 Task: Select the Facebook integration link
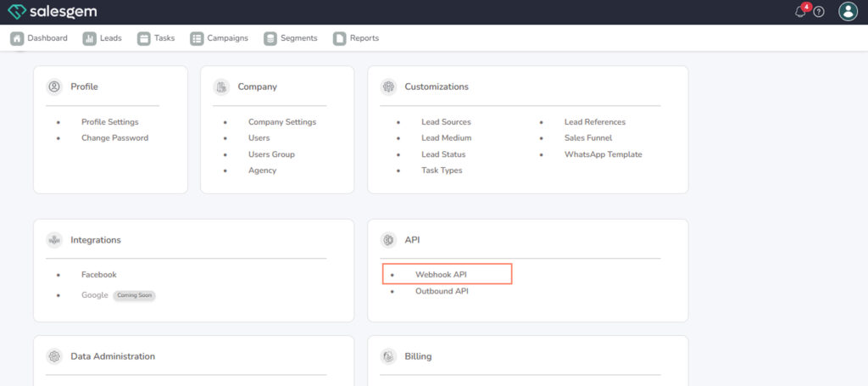pyautogui.click(x=98, y=275)
